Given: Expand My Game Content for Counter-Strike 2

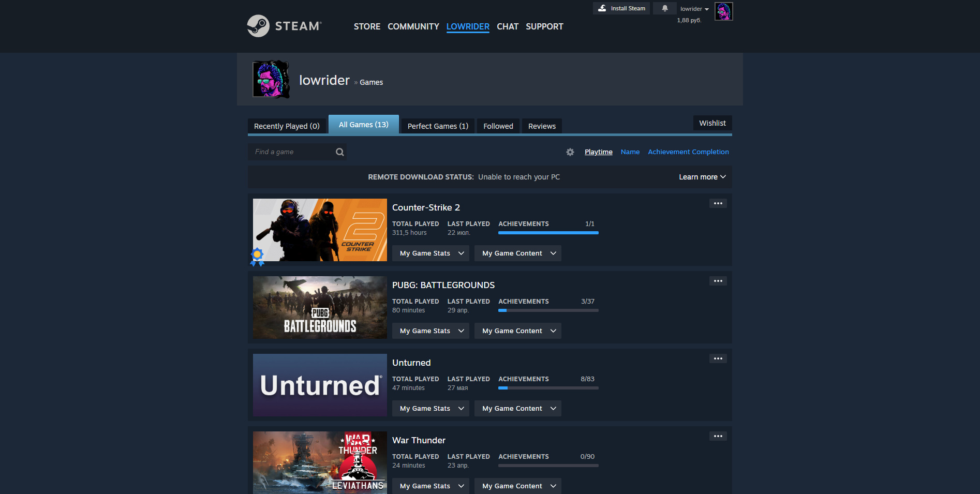Looking at the screenshot, I should coord(518,253).
